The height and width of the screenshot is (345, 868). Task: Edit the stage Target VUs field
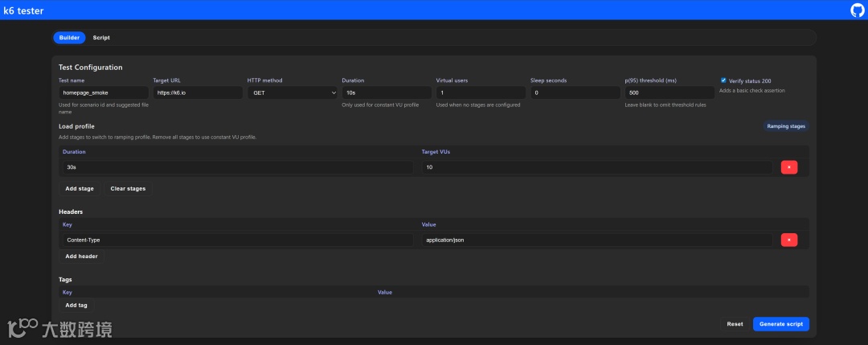(x=597, y=167)
